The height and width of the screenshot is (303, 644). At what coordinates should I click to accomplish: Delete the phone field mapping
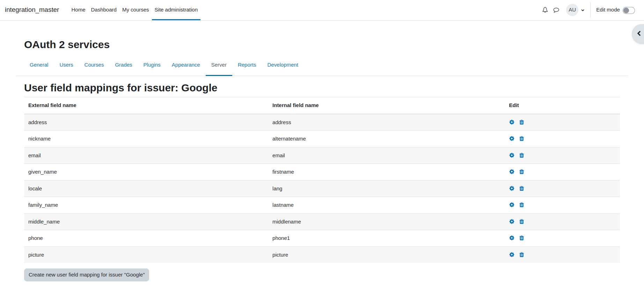[521, 238]
